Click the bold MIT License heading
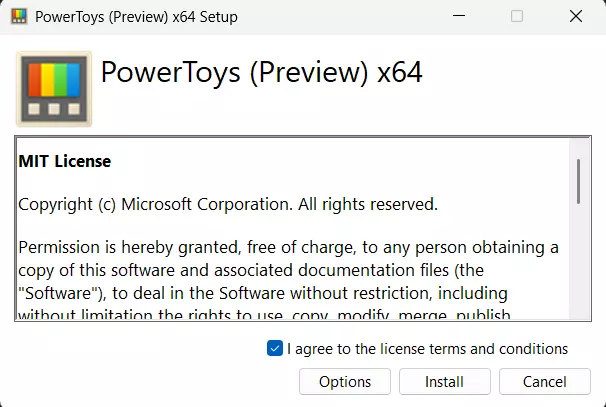Screen dimensions: 606x407 (x=65, y=161)
